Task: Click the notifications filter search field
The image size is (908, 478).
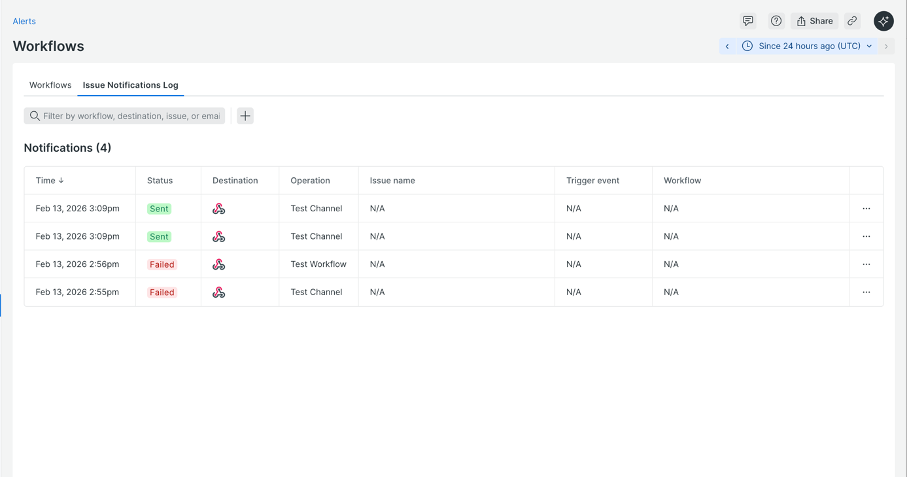Action: (x=130, y=116)
